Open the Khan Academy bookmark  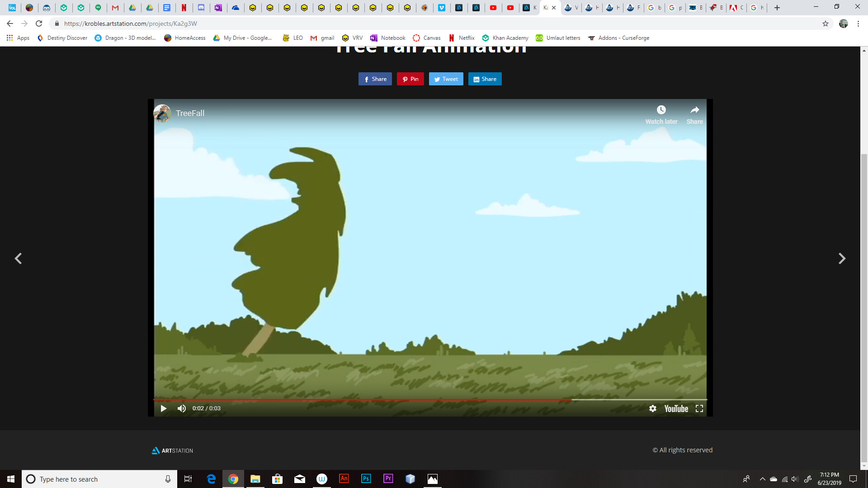click(505, 38)
